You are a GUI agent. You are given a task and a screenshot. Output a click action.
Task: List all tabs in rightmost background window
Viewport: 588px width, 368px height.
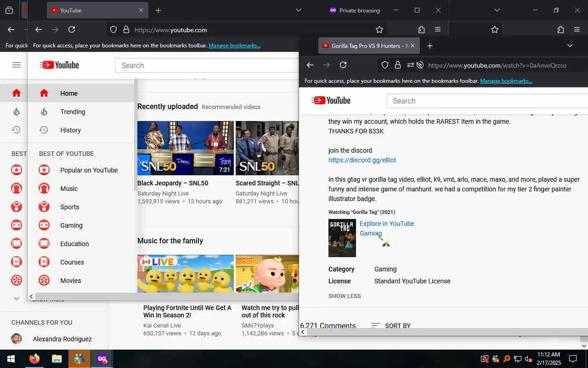click(x=497, y=10)
